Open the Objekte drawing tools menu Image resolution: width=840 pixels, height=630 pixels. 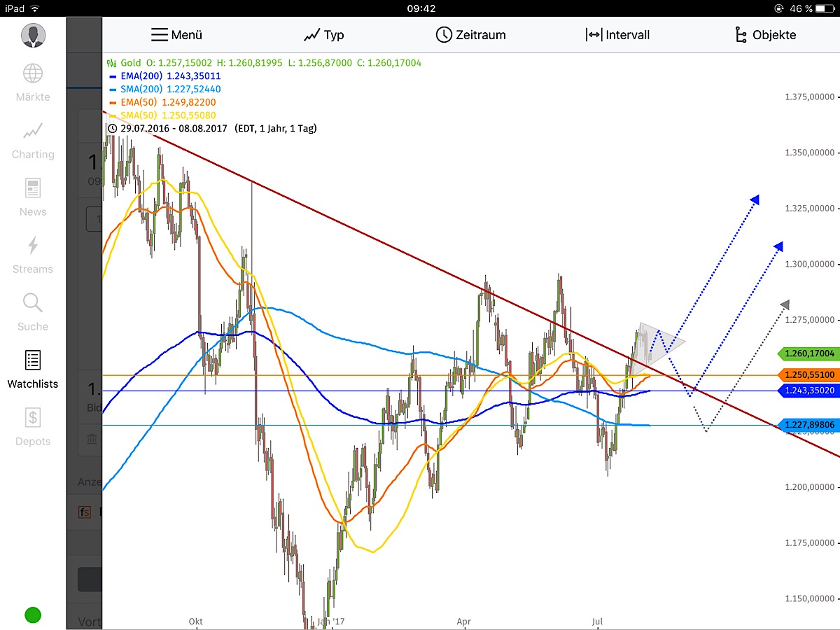coord(767,34)
